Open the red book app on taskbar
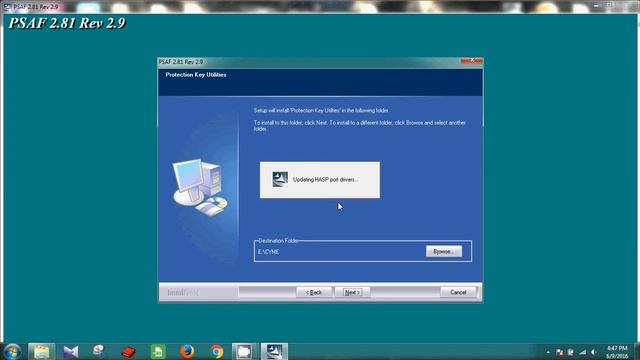Image resolution: width=640 pixels, height=360 pixels. pos(128,351)
